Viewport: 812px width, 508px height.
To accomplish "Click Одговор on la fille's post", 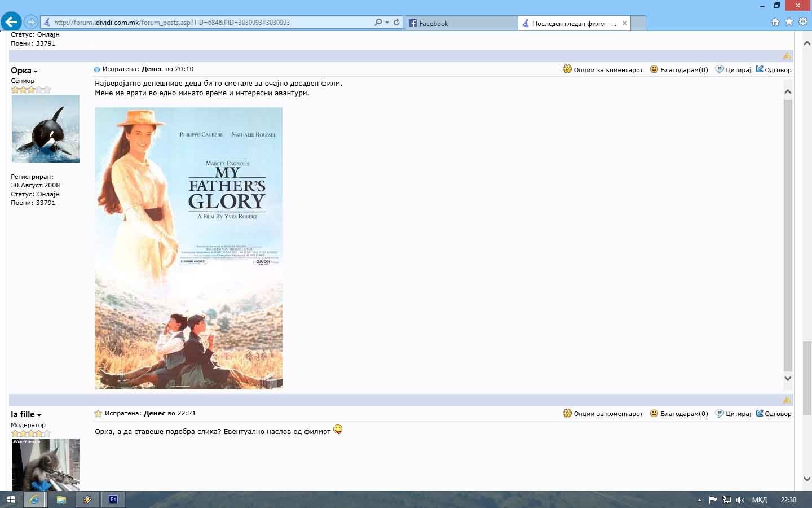I will 778,414.
